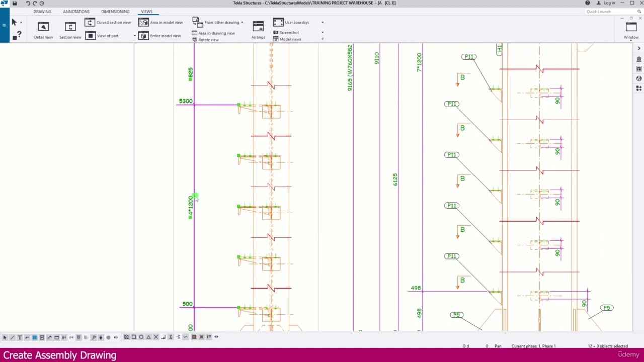Expand the User coordsys dropdown arrow
This screenshot has width=644, height=362.
pos(323,23)
